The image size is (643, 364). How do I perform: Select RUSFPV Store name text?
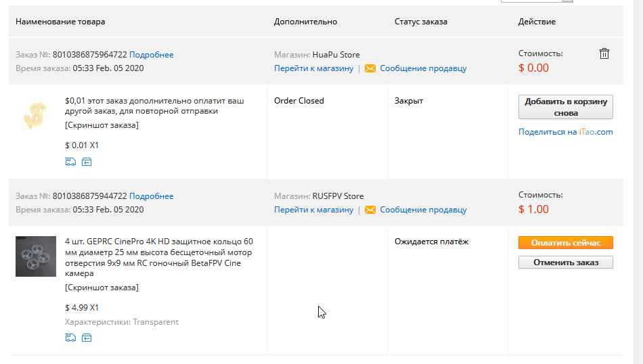338,196
